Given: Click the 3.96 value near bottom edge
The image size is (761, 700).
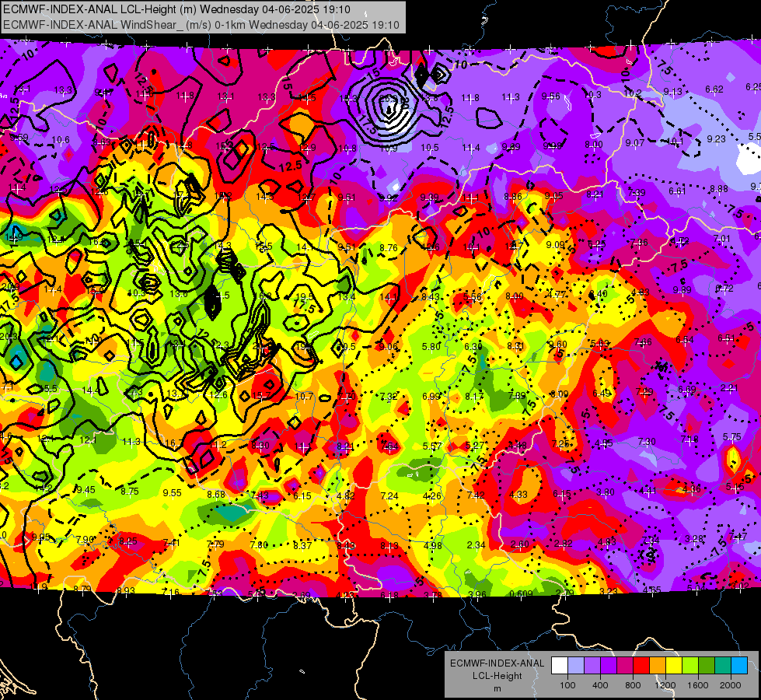Looking at the screenshot, I should point(477,594).
